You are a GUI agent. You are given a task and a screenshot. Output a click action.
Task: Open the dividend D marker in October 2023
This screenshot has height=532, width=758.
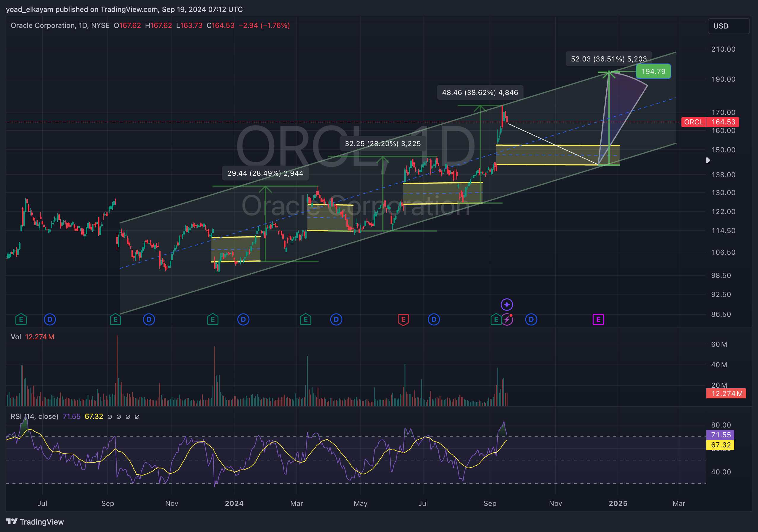click(x=149, y=319)
